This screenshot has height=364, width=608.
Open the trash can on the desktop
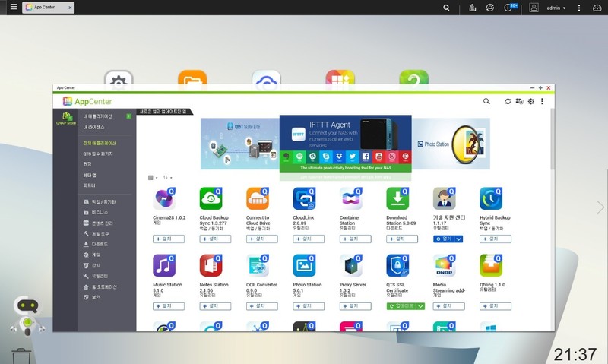21,356
